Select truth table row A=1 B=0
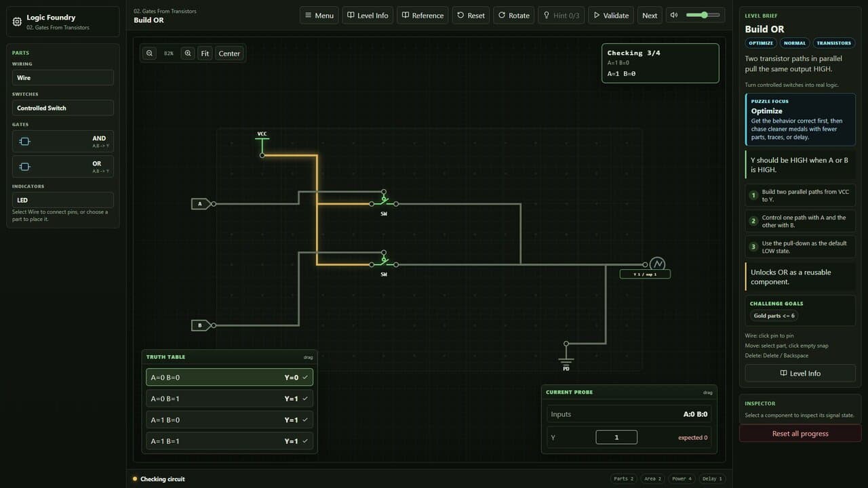The image size is (868, 488). point(229,420)
